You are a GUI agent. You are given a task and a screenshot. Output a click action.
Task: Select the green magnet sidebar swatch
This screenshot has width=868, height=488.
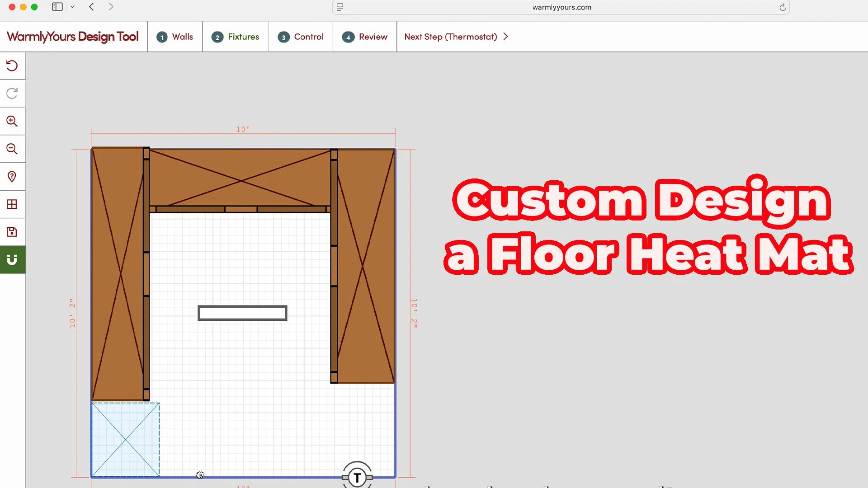pos(12,259)
